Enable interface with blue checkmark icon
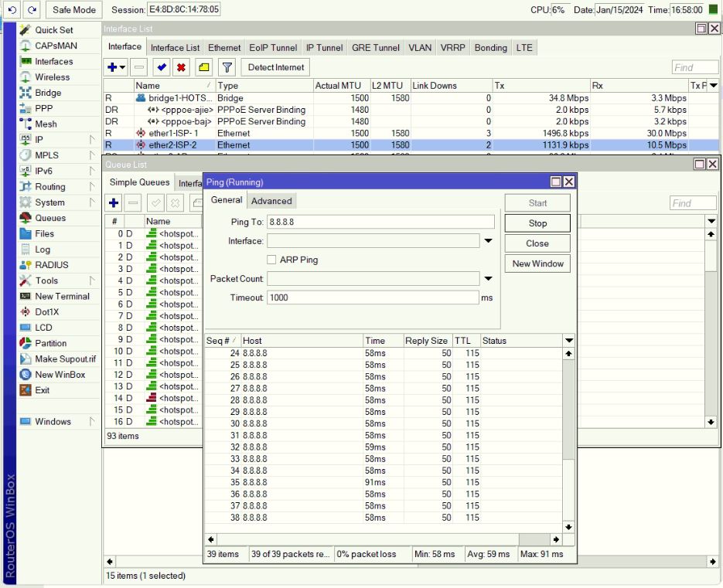 [x=162, y=67]
